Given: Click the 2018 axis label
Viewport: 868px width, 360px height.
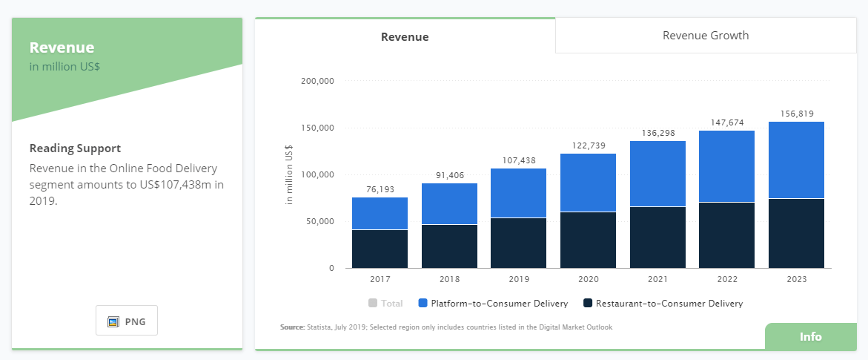Looking at the screenshot, I should point(449,280).
